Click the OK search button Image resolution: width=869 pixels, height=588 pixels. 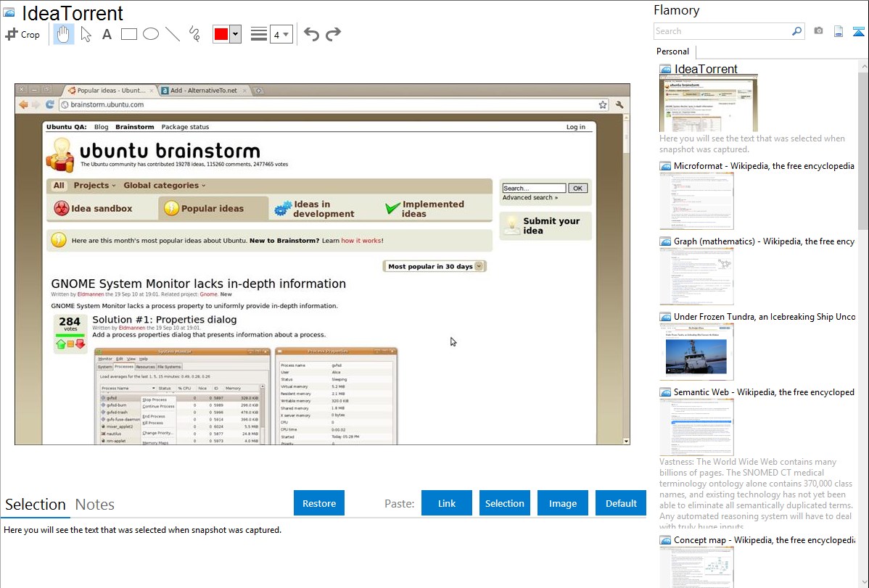click(x=577, y=189)
